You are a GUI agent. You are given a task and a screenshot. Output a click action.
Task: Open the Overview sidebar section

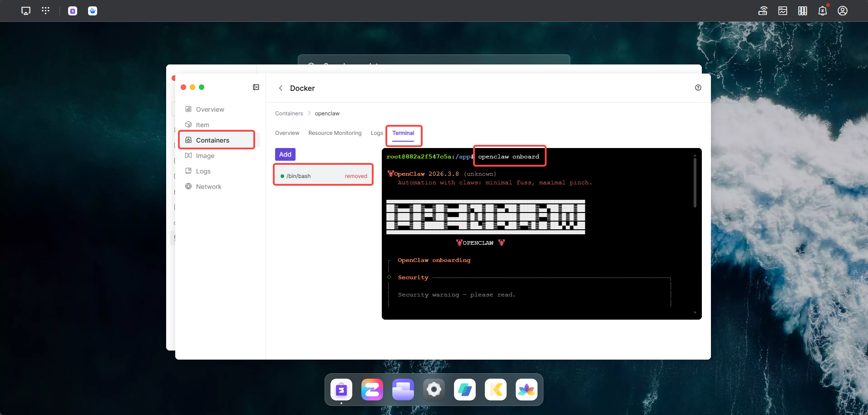(x=210, y=109)
